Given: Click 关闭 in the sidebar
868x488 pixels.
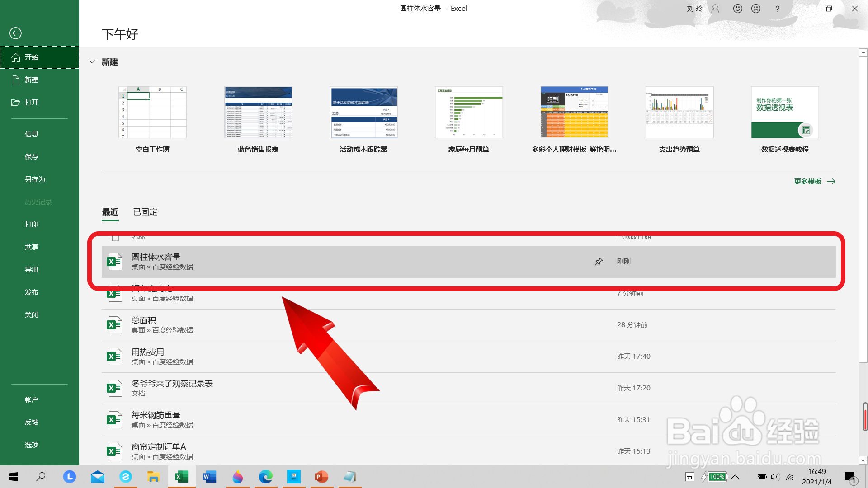Looking at the screenshot, I should point(39,315).
